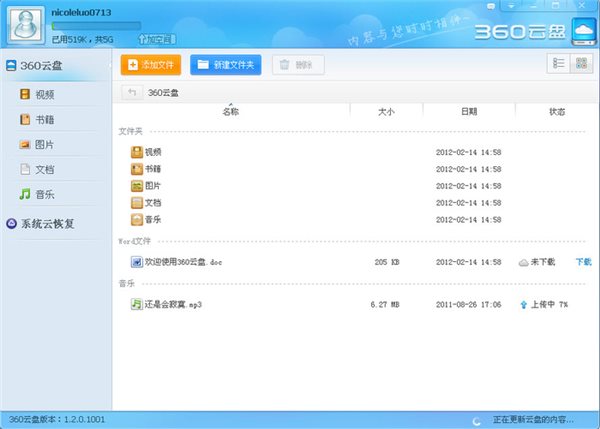600x429 pixels.
Task: Click the 图片 sidebar picture icon
Action: click(x=25, y=144)
